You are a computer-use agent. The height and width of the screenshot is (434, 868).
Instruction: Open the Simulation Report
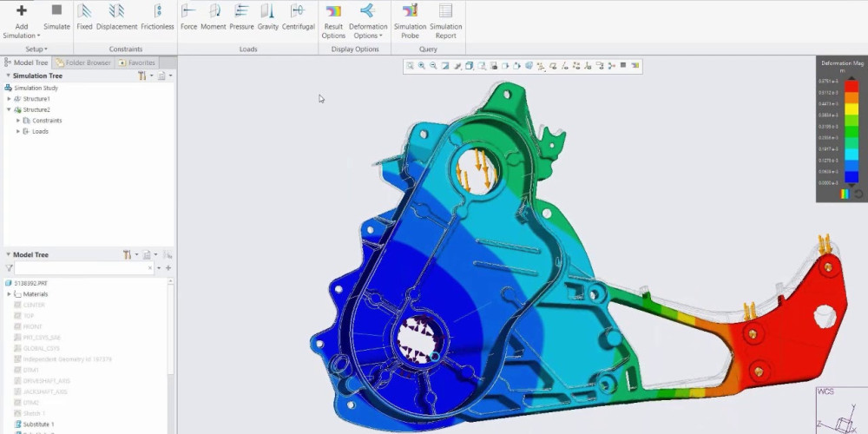click(x=445, y=23)
